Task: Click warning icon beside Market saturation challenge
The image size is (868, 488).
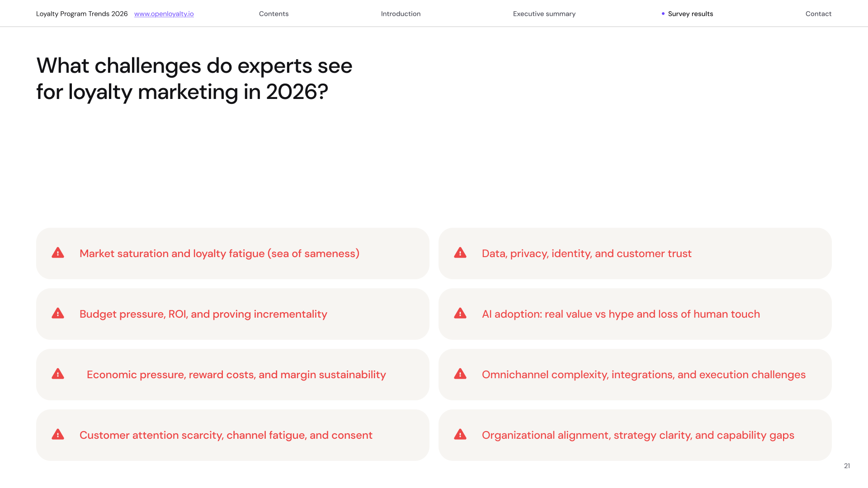Action: pos(58,253)
